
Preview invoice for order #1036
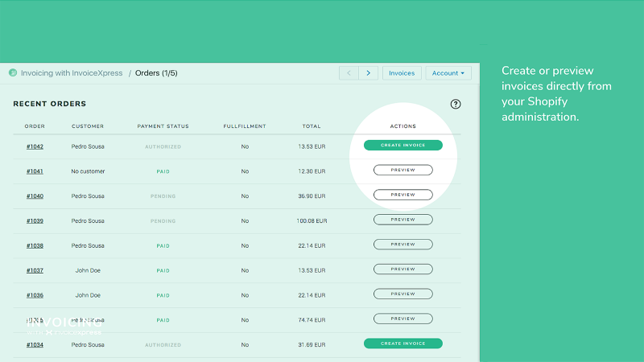coord(403,294)
